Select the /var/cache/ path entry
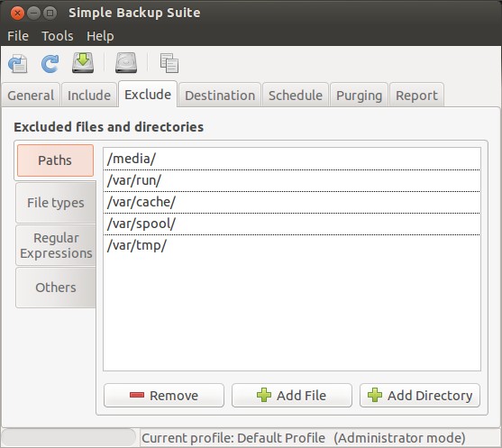 coord(292,202)
